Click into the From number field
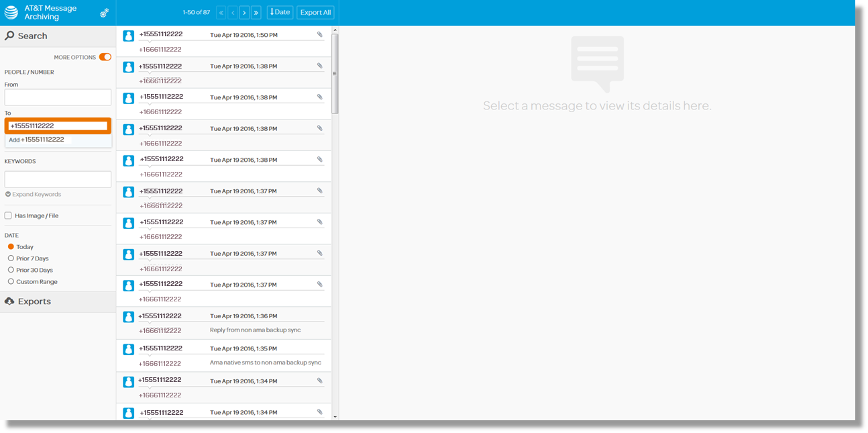This screenshot has width=868, height=433. 58,97
